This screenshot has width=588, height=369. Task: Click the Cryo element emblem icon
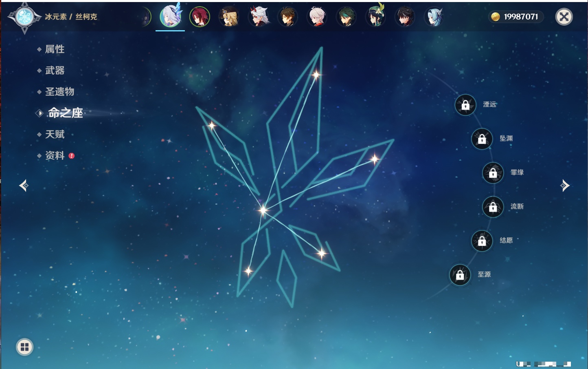[x=24, y=17]
